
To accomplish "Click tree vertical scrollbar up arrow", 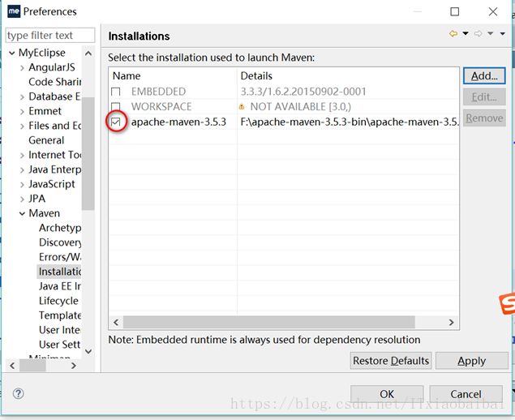I will pos(88,54).
